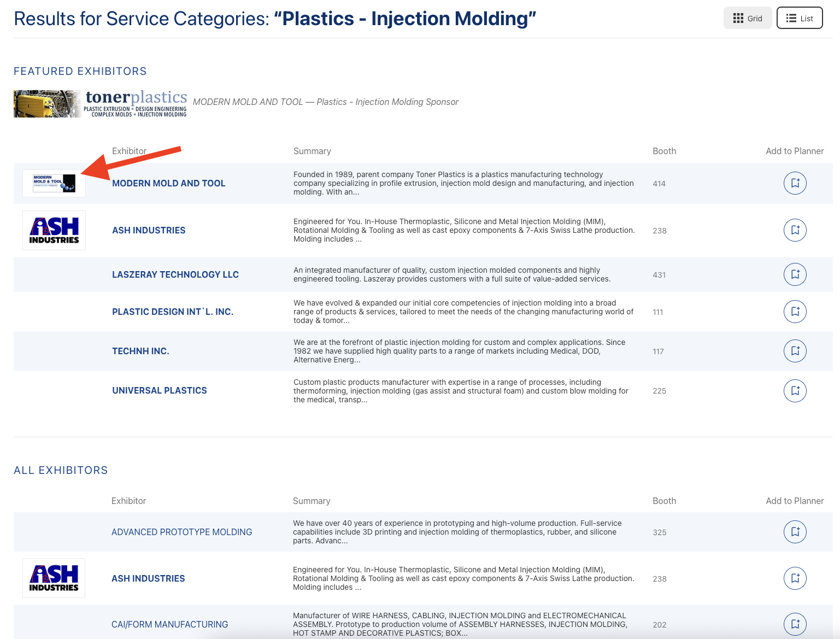This screenshot has height=639, width=840.
Task: Add Advanced Prototype Molding to planner
Action: tap(795, 532)
